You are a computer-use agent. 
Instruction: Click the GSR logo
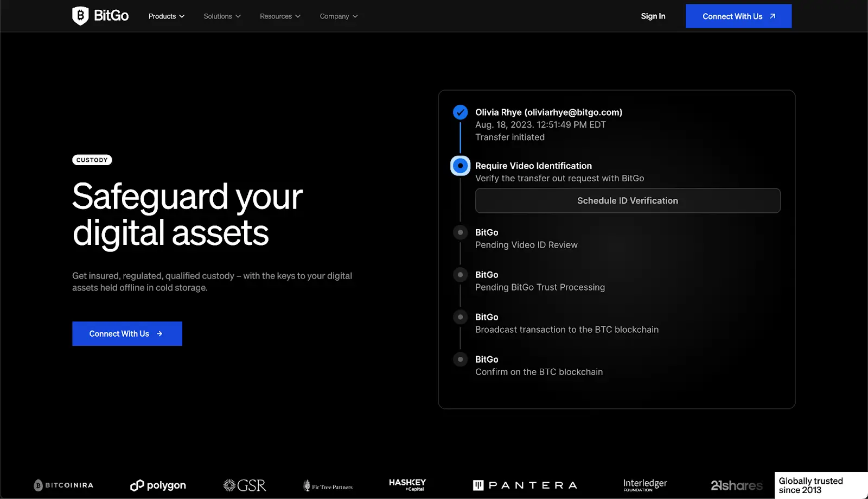[245, 485]
